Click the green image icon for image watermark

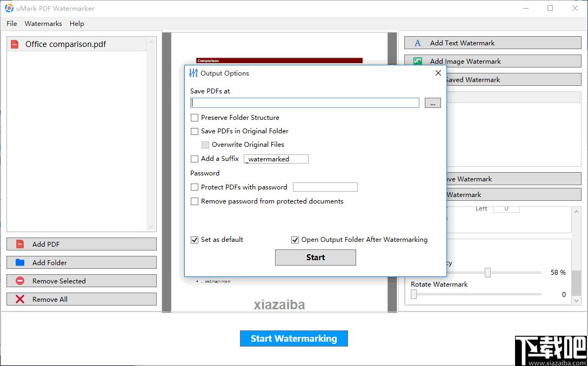(418, 61)
